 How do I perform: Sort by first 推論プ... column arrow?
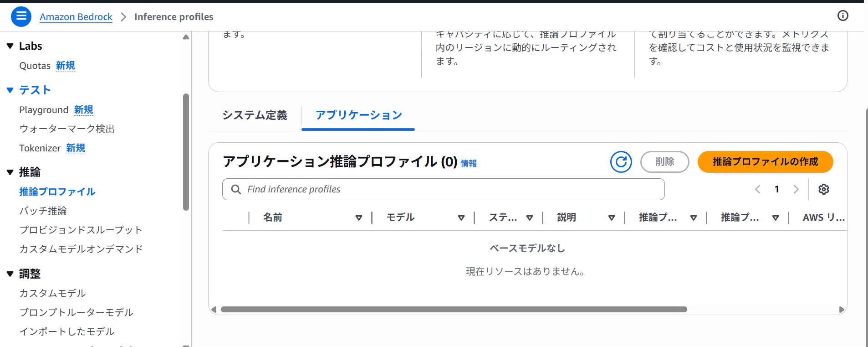point(694,218)
